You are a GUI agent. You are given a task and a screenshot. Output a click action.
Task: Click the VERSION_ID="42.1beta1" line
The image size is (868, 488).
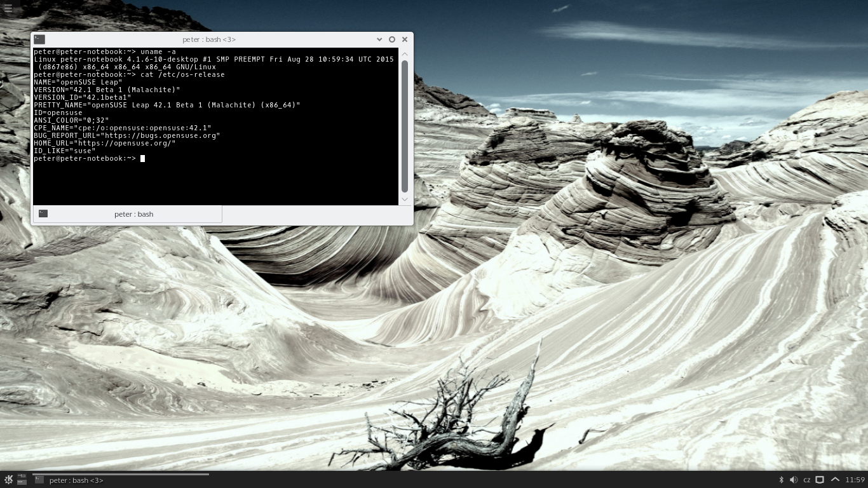83,97
